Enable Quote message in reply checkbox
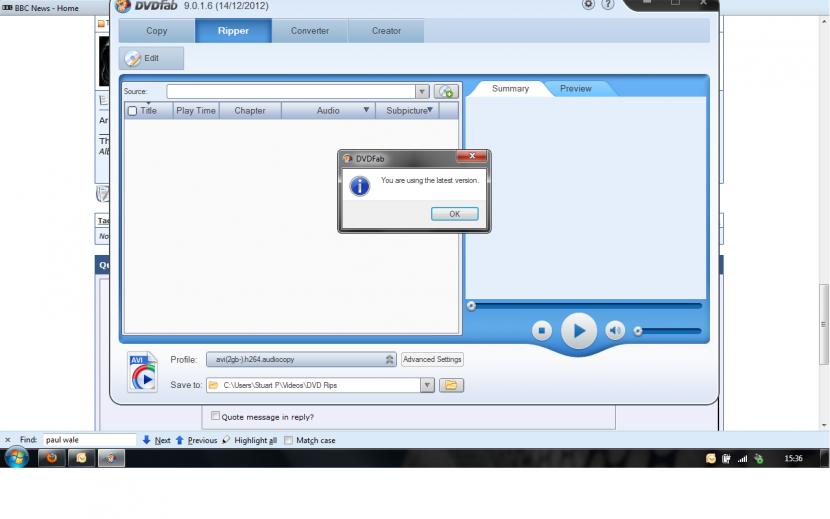The image size is (830, 519). coord(215,416)
